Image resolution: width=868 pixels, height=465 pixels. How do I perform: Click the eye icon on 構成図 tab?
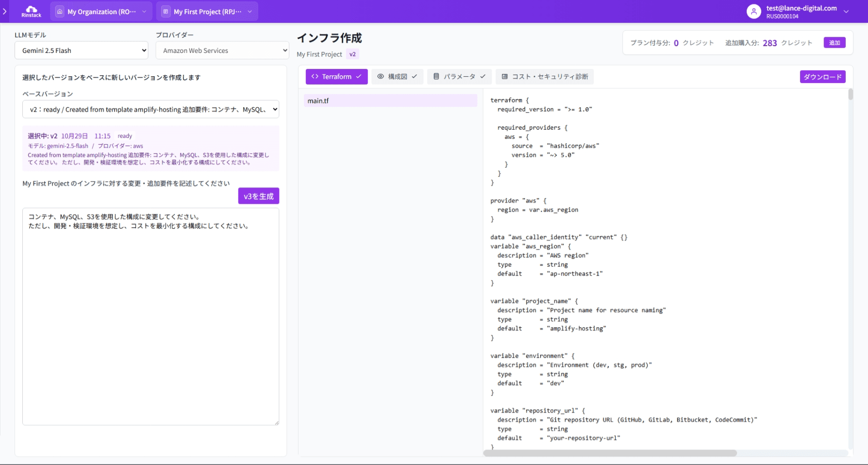pyautogui.click(x=381, y=77)
